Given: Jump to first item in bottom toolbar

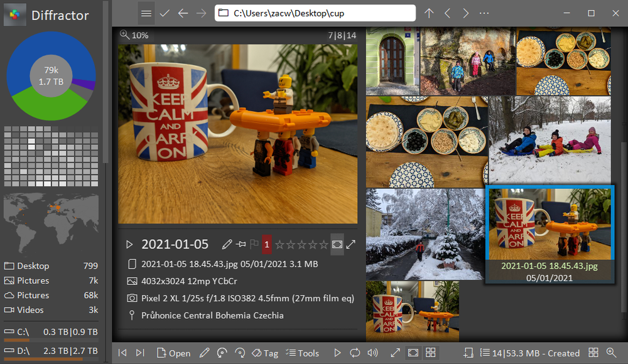Looking at the screenshot, I should (x=122, y=353).
